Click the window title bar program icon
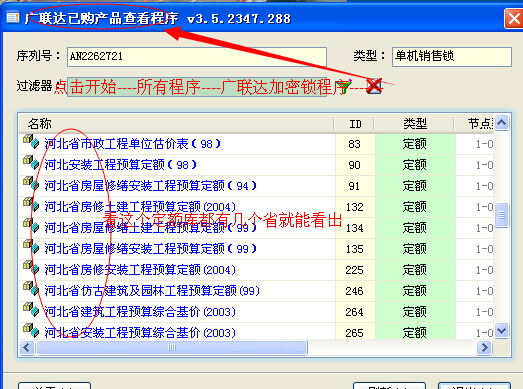 pos(13,17)
